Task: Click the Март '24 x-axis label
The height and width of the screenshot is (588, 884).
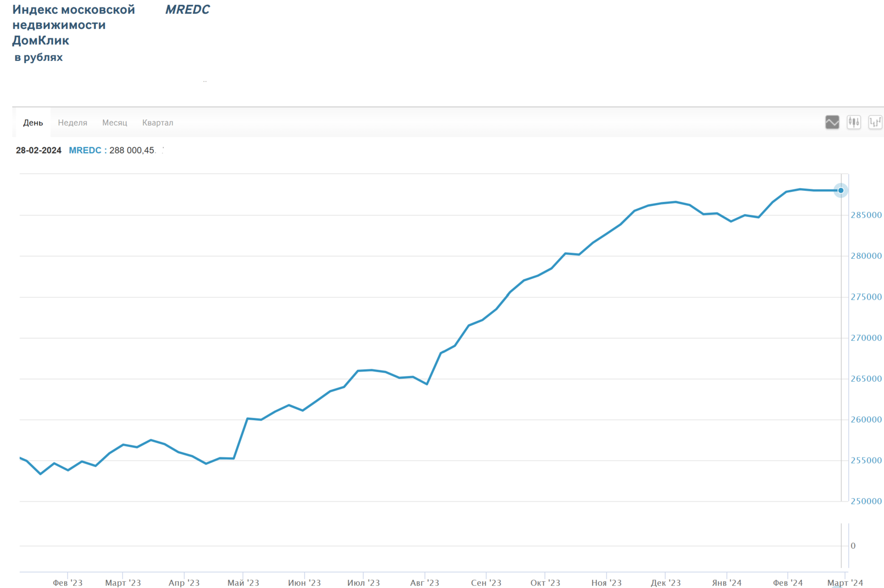Action: (x=845, y=583)
